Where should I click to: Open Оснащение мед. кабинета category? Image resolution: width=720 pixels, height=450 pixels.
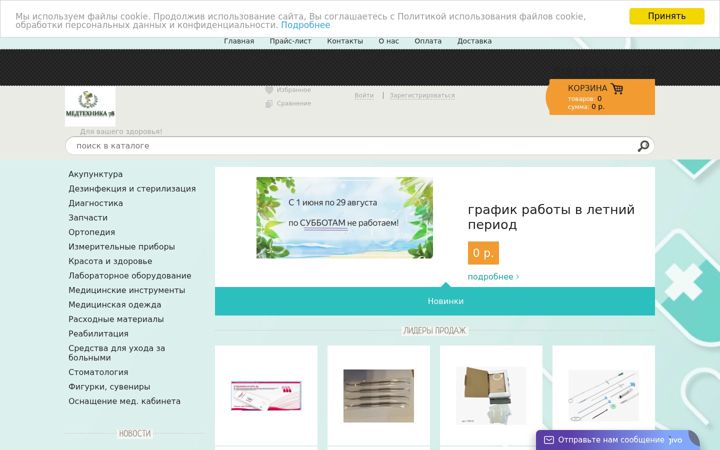click(x=124, y=401)
